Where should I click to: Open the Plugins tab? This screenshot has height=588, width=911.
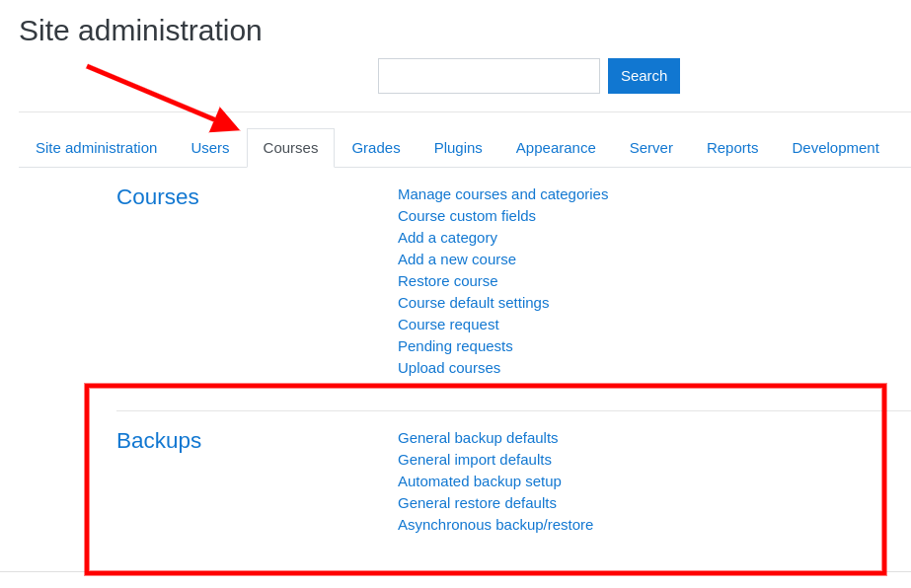click(x=458, y=147)
